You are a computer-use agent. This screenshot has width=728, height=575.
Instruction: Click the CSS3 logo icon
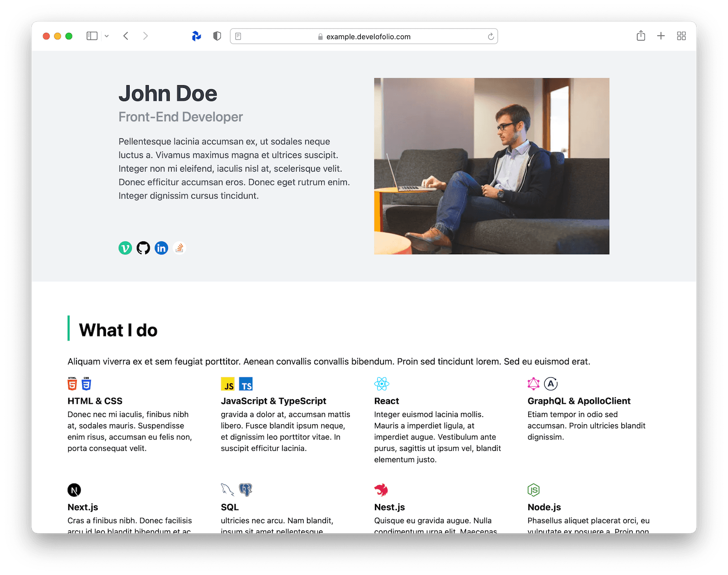pyautogui.click(x=86, y=384)
